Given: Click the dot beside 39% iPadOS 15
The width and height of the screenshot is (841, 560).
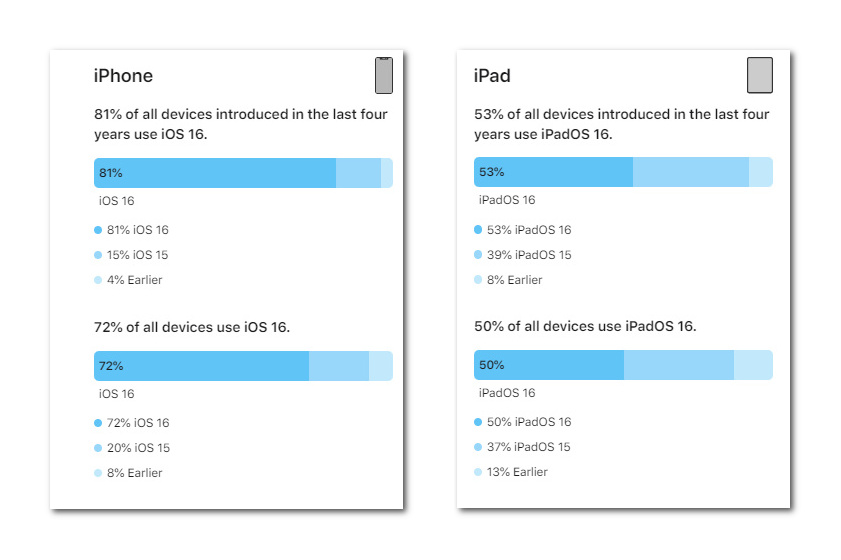Looking at the screenshot, I should 478,255.
